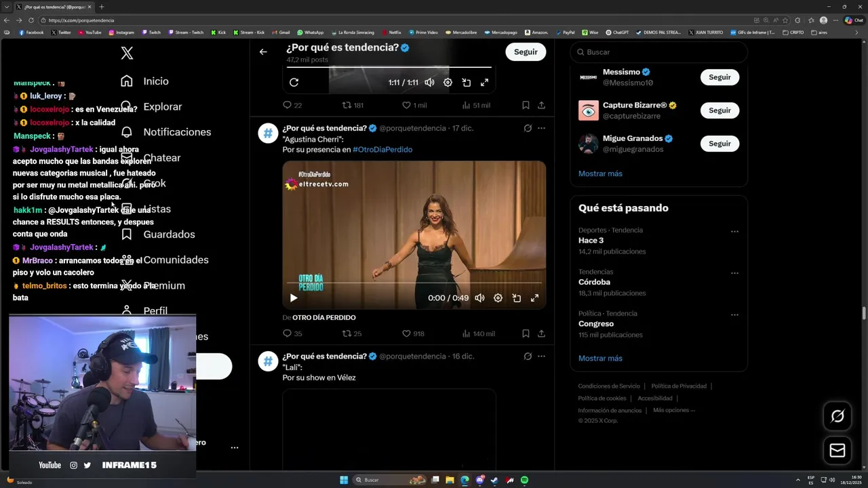Bookmark the Agustina Cherri post
Image resolution: width=868 pixels, height=488 pixels.
point(526,333)
